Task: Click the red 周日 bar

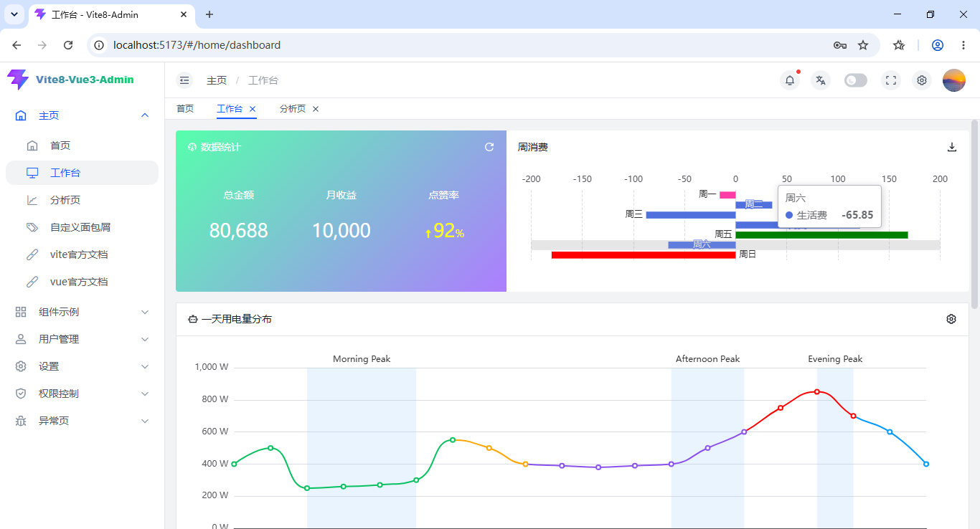Action: tap(644, 254)
